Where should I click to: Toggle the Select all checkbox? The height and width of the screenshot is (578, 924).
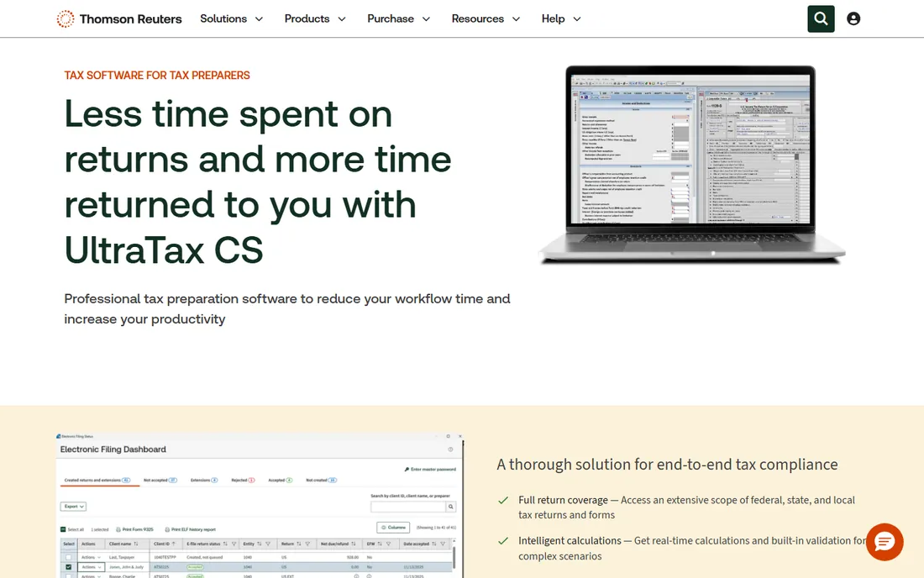coord(63,529)
